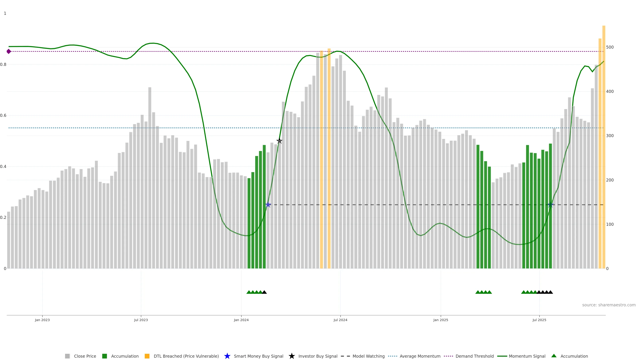Screen dimensions: 644x362
Task: Click the blue star marker near July 2025
Action: 550,205
